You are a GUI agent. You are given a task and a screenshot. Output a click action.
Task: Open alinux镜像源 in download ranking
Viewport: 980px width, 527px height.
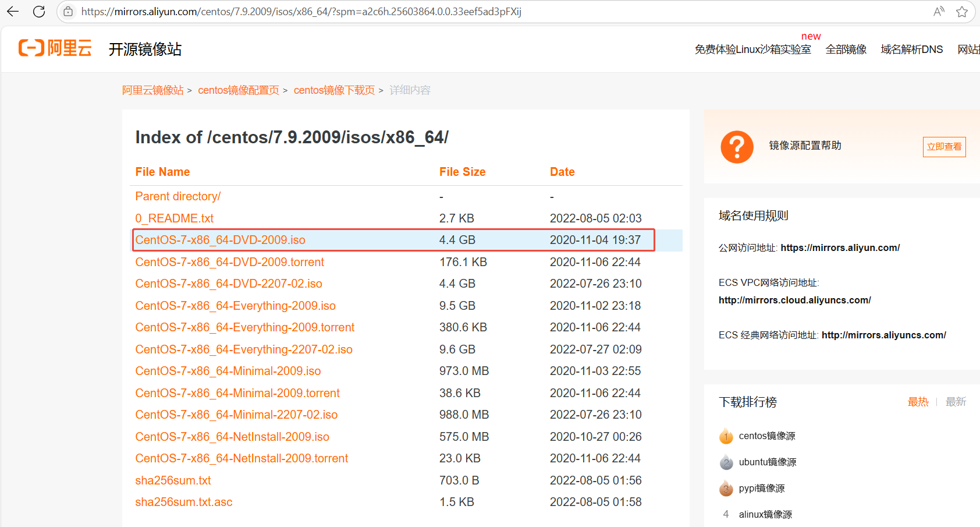coord(765,514)
